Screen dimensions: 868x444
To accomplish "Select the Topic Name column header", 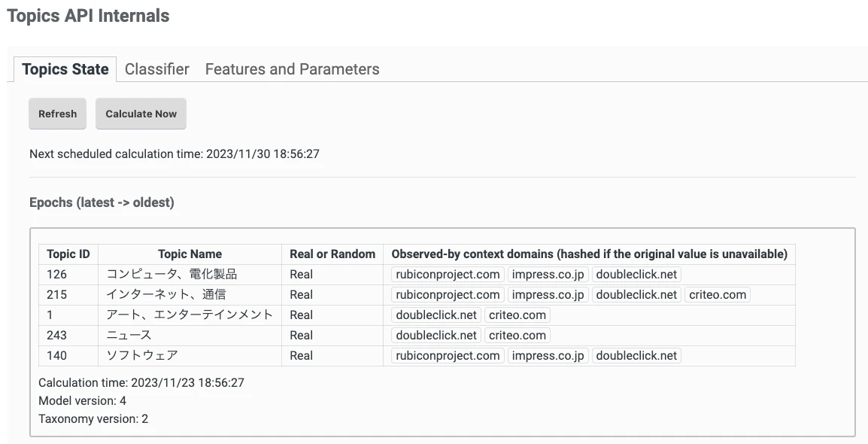I will 190,254.
